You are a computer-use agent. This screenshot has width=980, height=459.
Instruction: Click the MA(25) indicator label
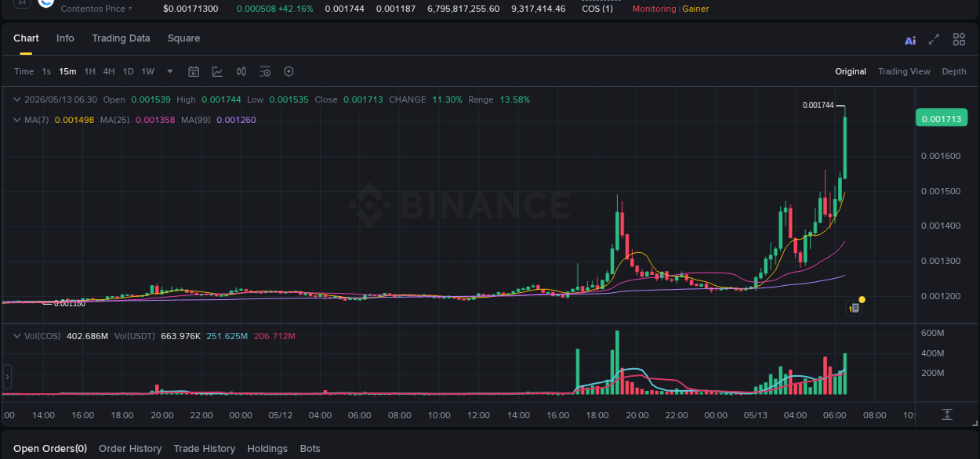tap(115, 120)
